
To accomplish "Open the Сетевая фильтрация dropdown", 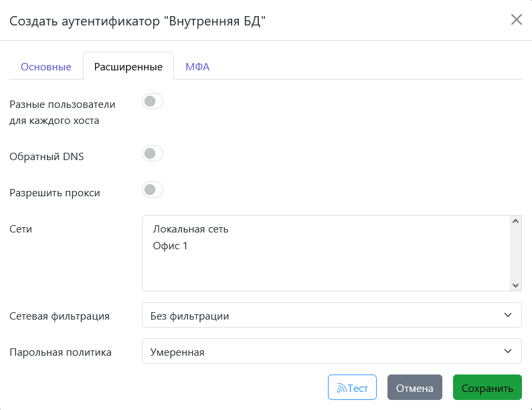I will click(331, 316).
